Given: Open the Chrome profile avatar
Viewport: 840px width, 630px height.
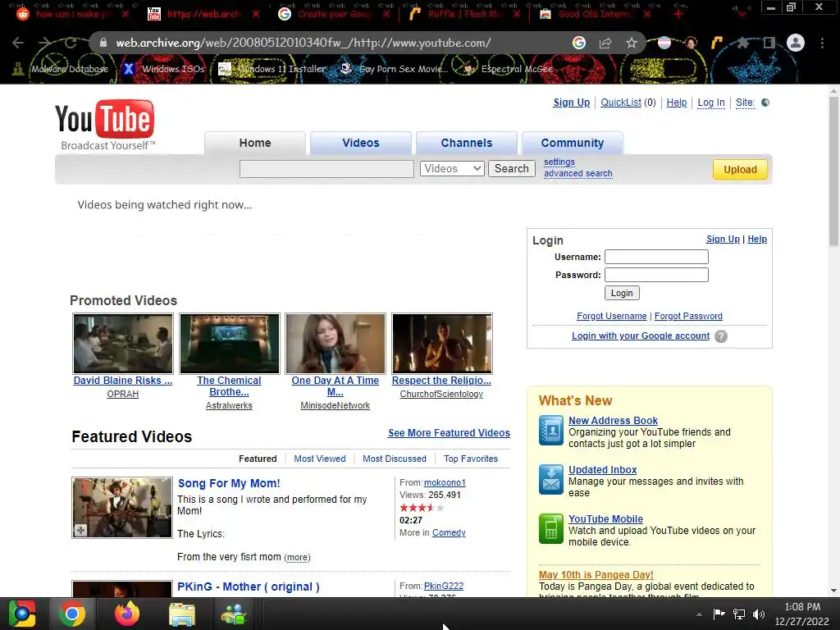Looking at the screenshot, I should [796, 43].
